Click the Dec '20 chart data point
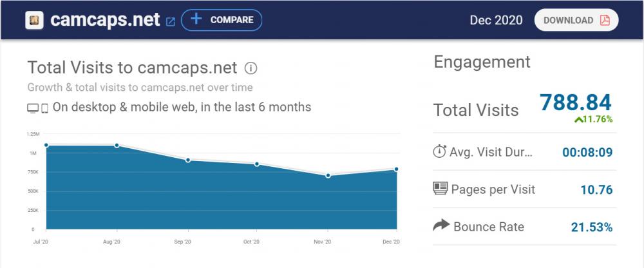 [x=397, y=169]
